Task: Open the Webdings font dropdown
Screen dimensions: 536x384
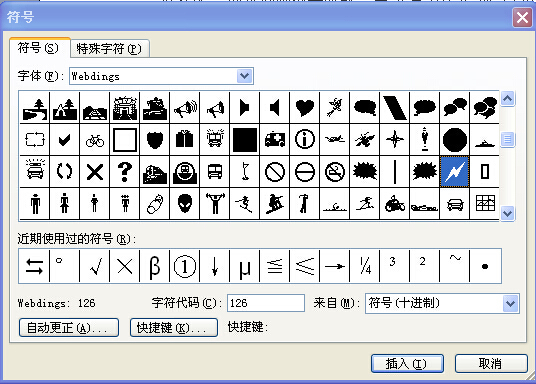Action: pyautogui.click(x=244, y=76)
